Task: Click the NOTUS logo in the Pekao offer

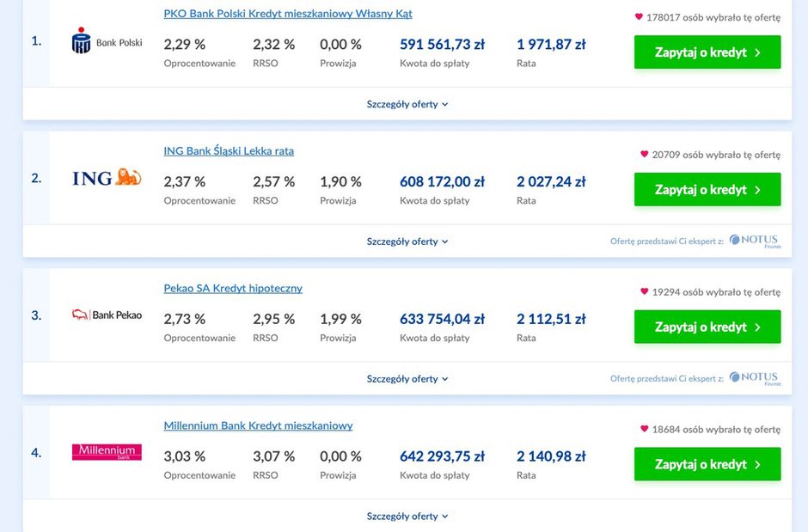Action: point(755,378)
